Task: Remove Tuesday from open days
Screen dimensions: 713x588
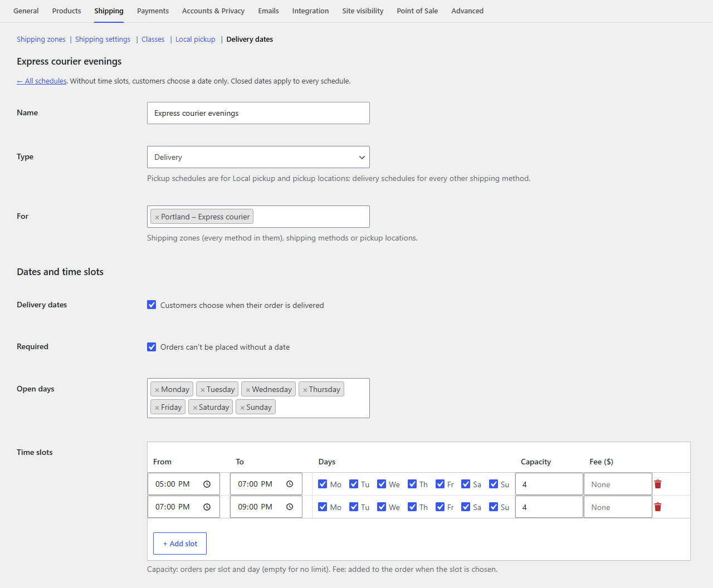Action: [203, 390]
